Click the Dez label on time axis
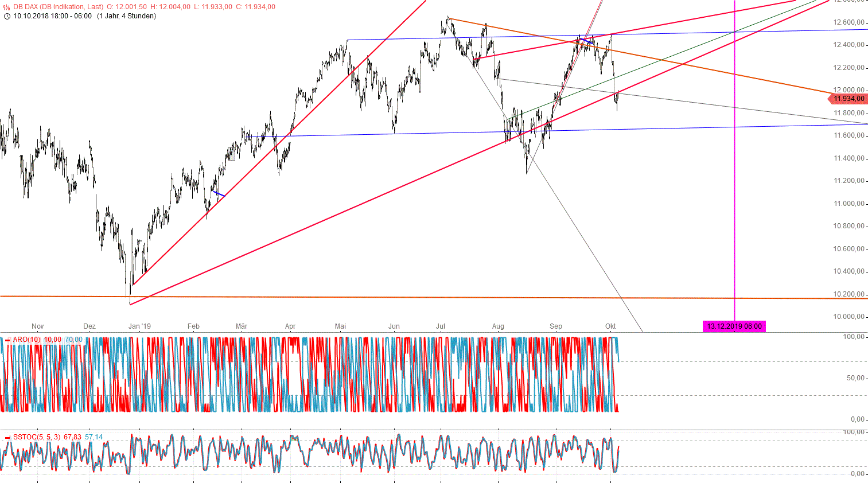868x483 pixels. 89,326
